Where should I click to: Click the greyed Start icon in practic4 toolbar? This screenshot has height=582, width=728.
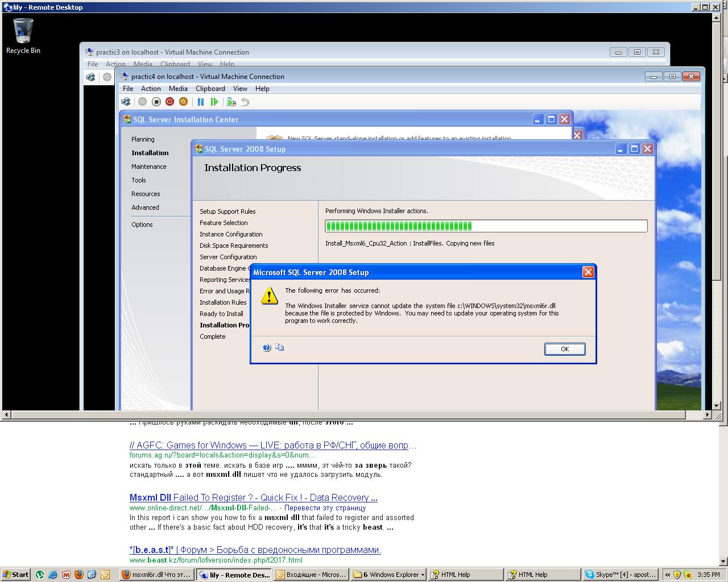[142, 102]
